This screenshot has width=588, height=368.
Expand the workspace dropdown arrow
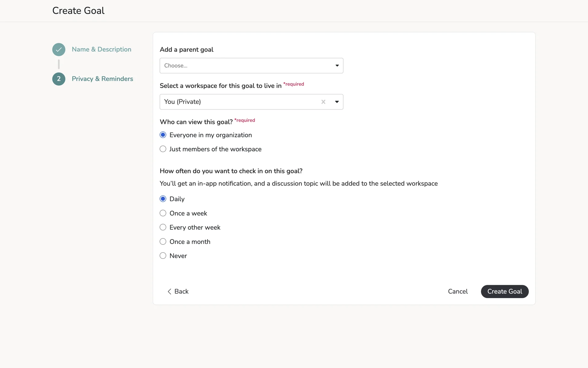(337, 102)
